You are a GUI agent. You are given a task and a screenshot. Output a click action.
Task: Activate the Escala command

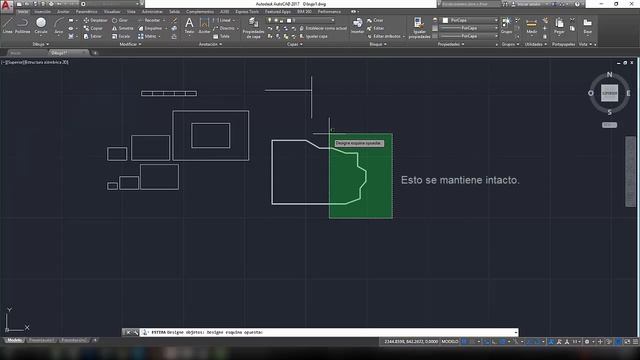click(121, 36)
